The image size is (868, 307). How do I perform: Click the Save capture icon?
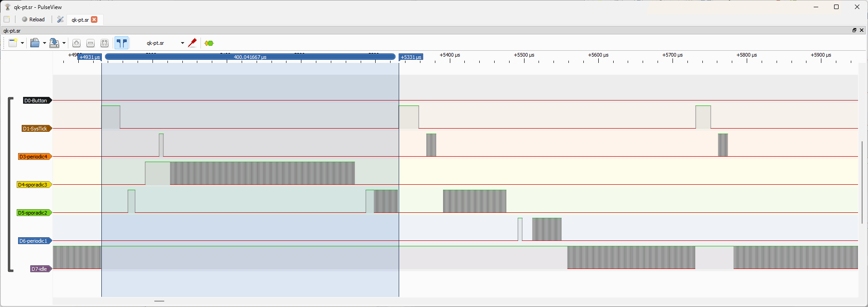[54, 43]
